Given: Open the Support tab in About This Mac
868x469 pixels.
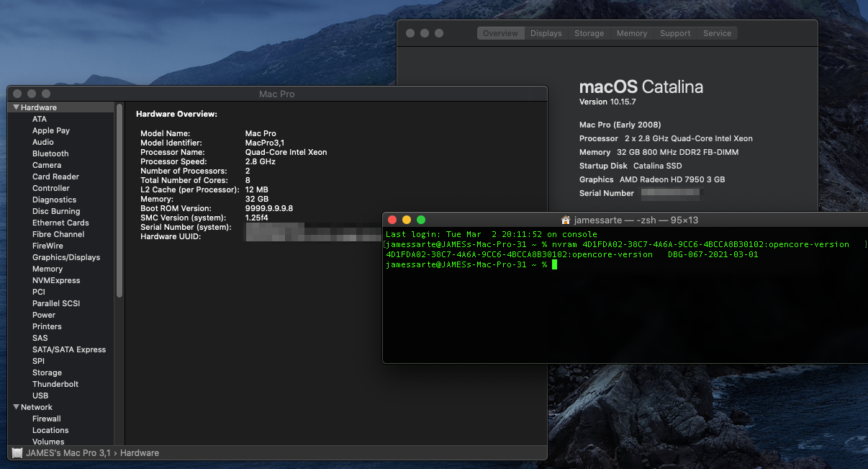Looking at the screenshot, I should pos(675,33).
